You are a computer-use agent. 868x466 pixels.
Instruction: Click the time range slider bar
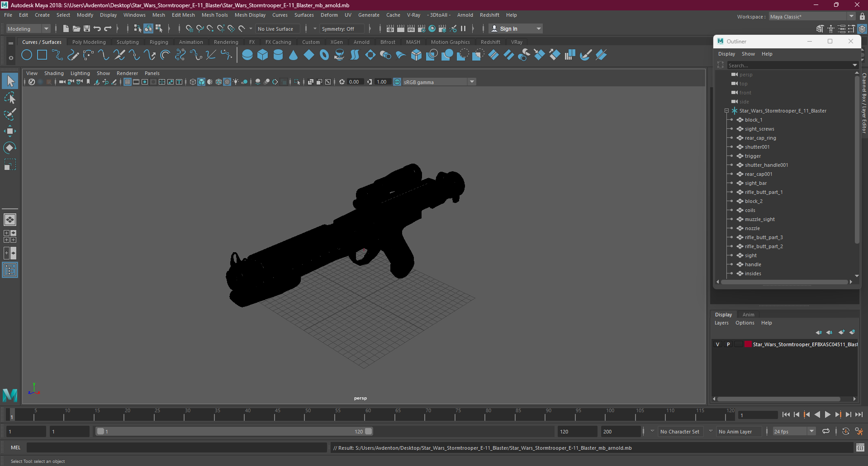(x=234, y=431)
